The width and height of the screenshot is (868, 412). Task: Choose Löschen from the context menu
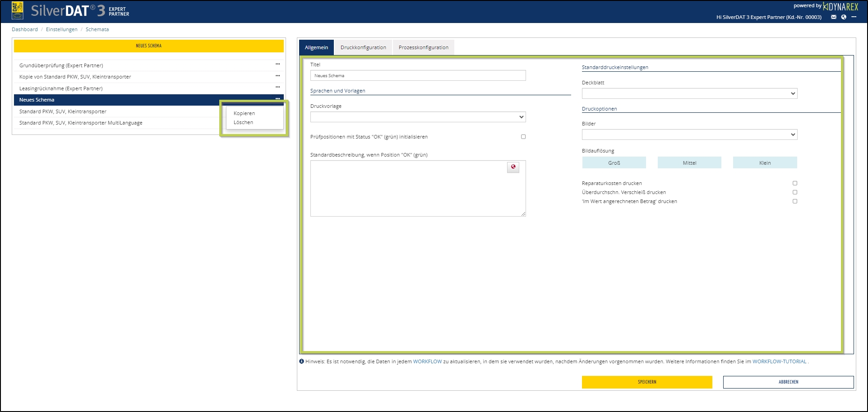point(243,122)
